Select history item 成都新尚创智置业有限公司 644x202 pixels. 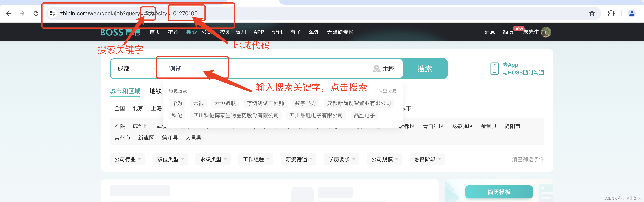pyautogui.click(x=359, y=103)
